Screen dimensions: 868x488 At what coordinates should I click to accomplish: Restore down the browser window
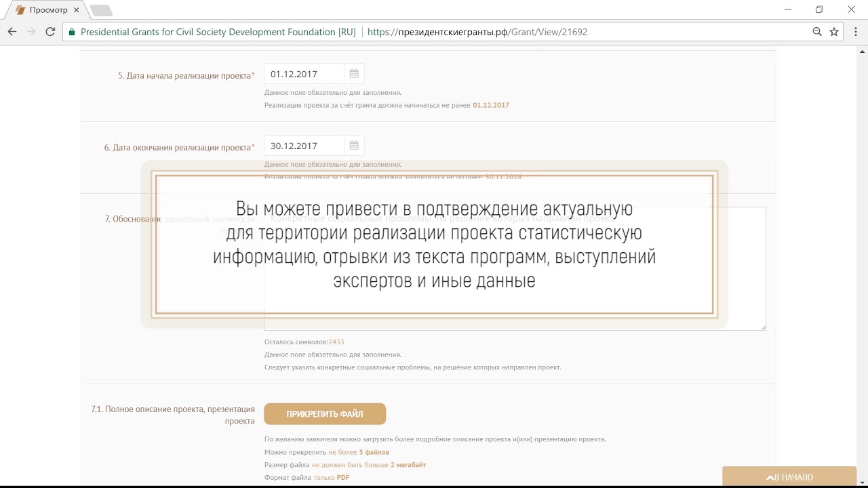[819, 9]
